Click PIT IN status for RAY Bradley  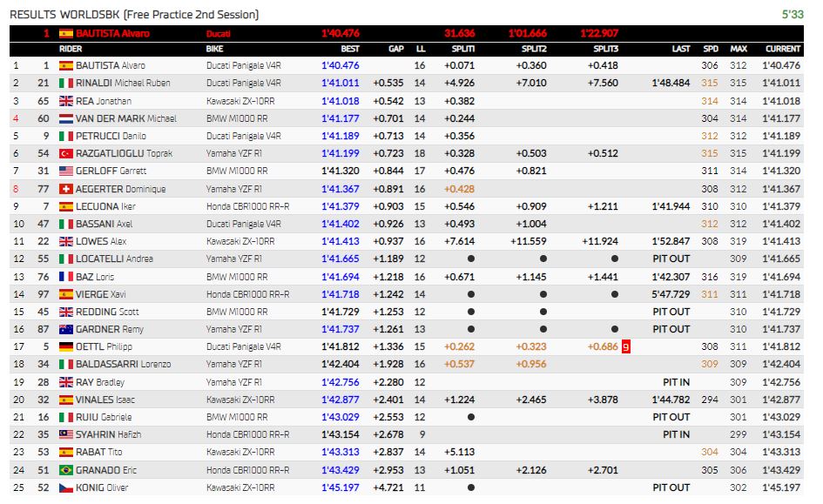coord(677,382)
